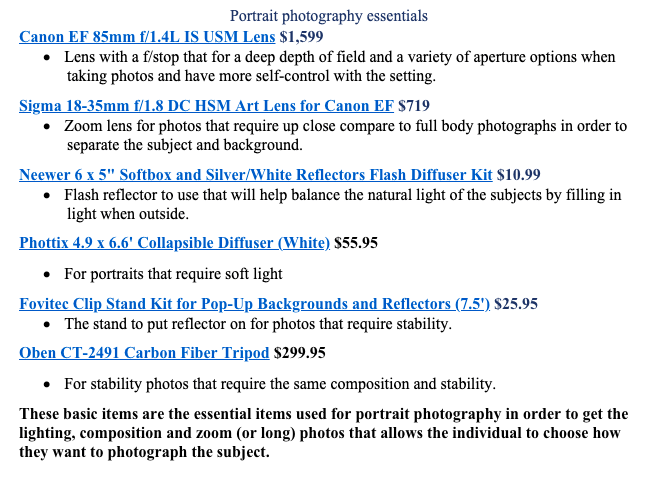The image size is (652, 479).
Task: Click the stand to put reflector on sentence
Action: (x=258, y=324)
